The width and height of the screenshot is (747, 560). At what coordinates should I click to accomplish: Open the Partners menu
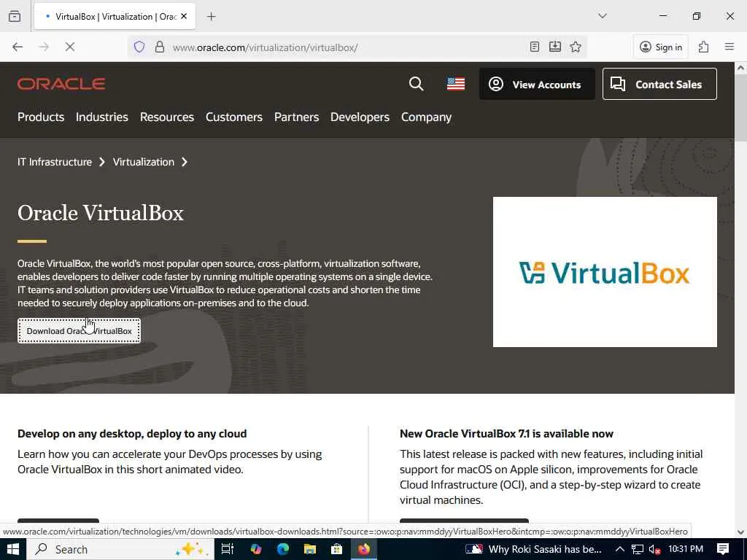(296, 117)
